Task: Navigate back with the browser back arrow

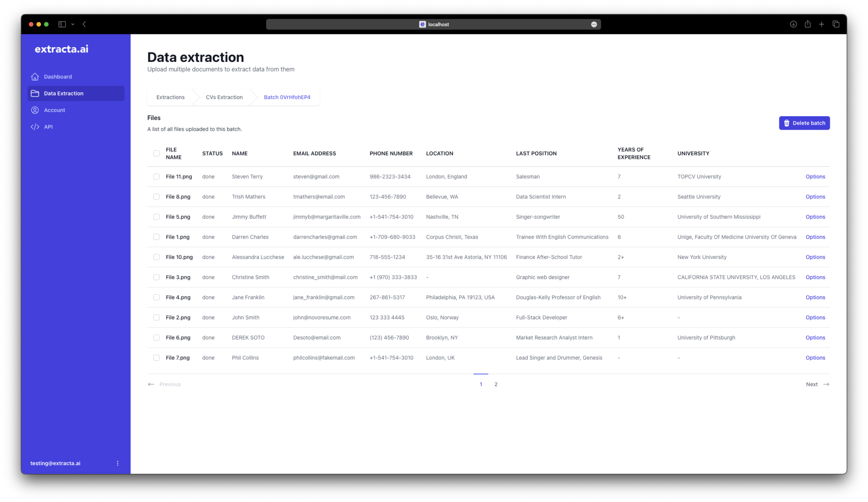Action: coord(84,24)
